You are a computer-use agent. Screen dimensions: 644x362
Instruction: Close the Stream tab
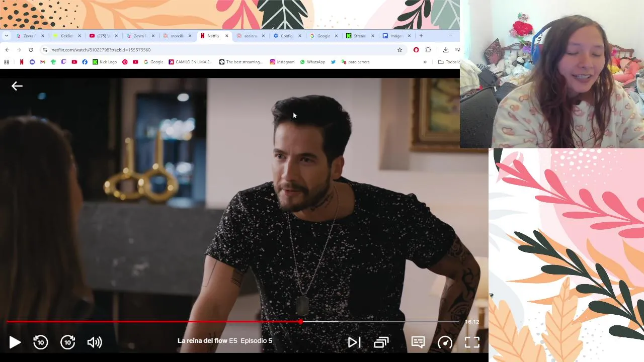[373, 36]
